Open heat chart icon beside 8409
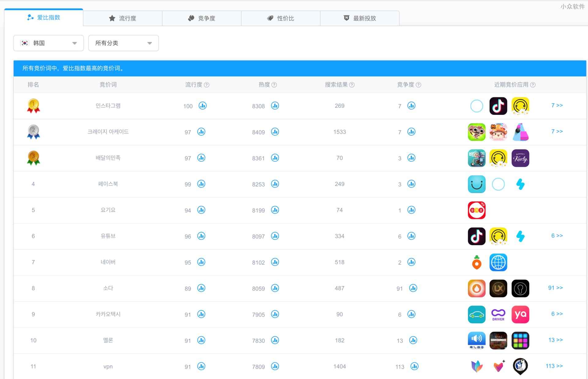Image resolution: width=588 pixels, height=379 pixels. [x=275, y=132]
